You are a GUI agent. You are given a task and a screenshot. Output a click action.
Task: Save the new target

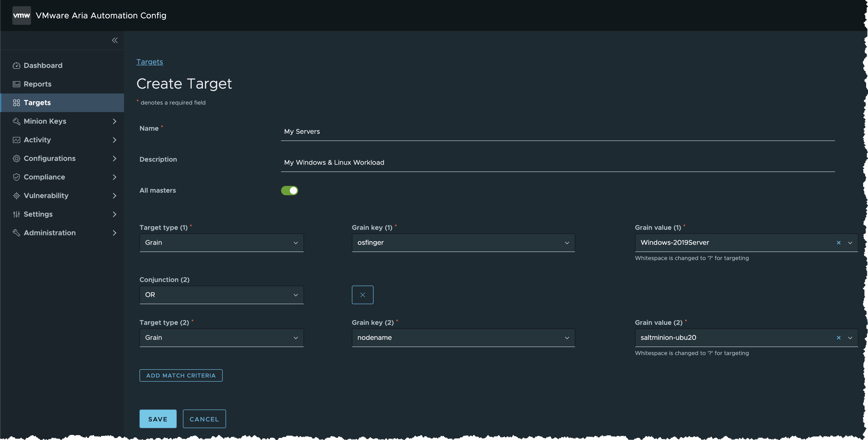coord(158,419)
